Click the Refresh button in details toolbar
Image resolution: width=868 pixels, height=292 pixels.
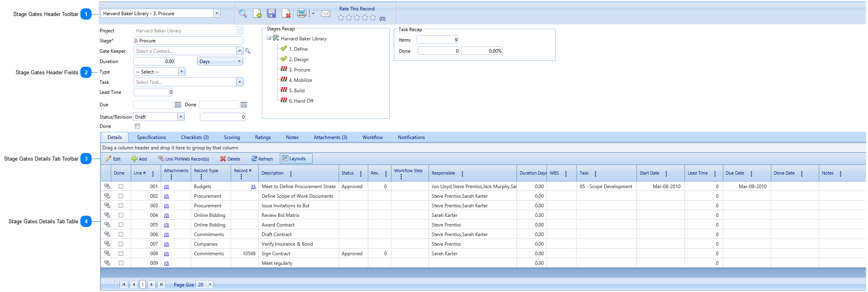[262, 159]
